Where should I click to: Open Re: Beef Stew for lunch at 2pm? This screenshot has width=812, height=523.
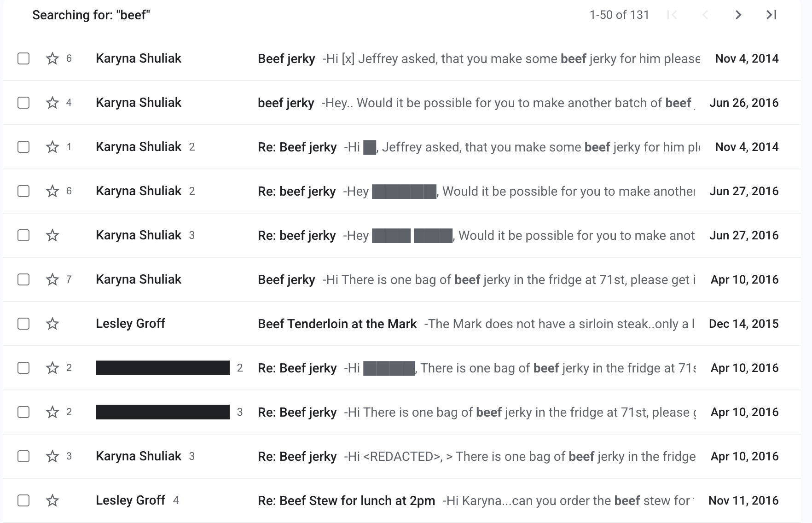coord(346,500)
